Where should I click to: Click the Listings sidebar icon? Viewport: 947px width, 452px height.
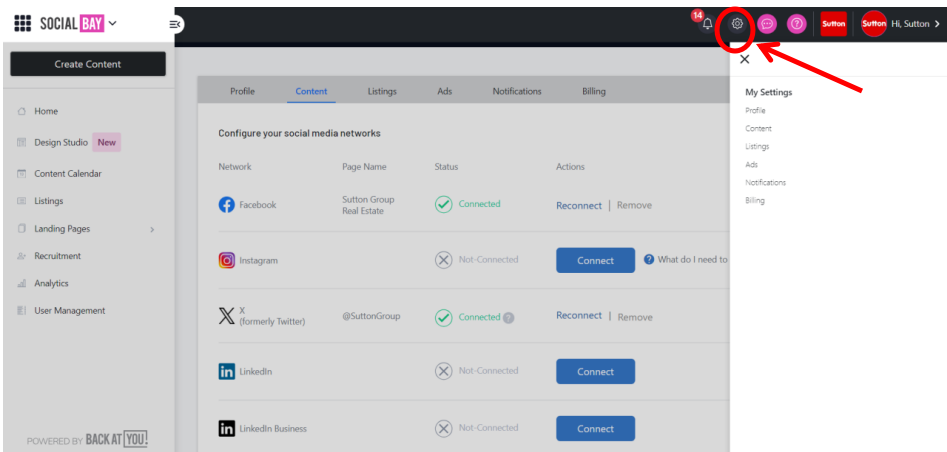(22, 201)
